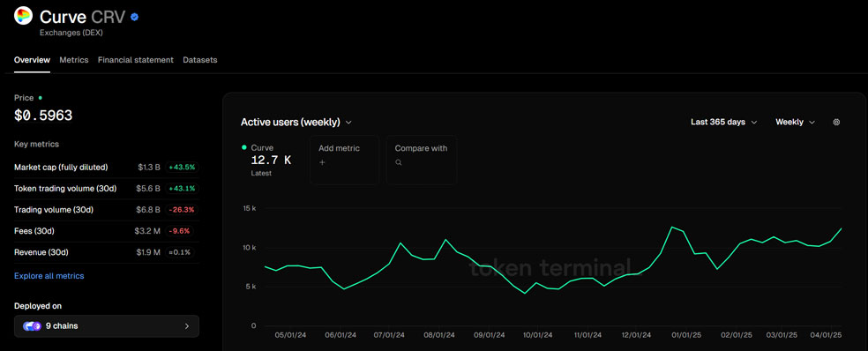868x351 pixels.
Task: Click the Exchanges (DEX) category label
Action: [x=71, y=33]
